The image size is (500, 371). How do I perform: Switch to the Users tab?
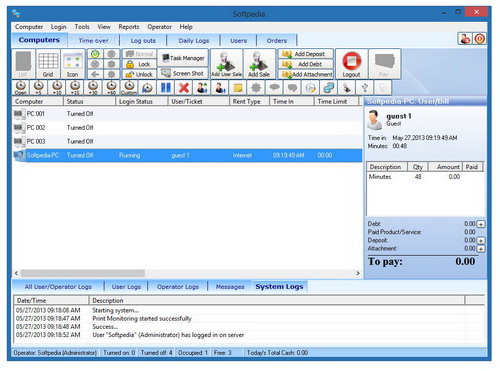[x=239, y=40]
